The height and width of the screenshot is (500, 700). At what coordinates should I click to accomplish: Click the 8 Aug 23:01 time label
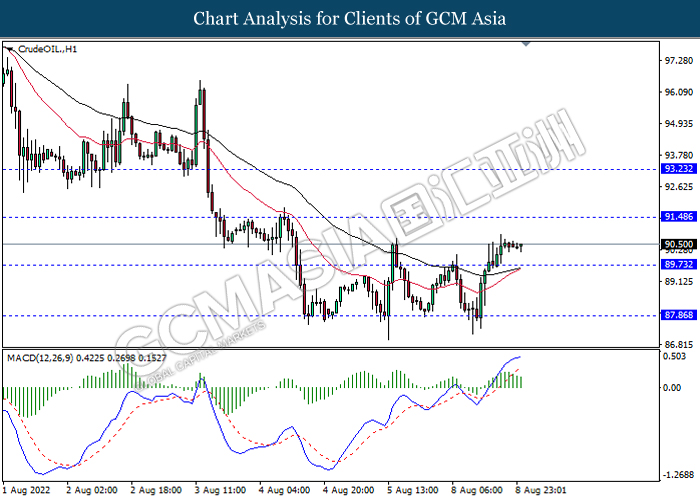(542, 490)
